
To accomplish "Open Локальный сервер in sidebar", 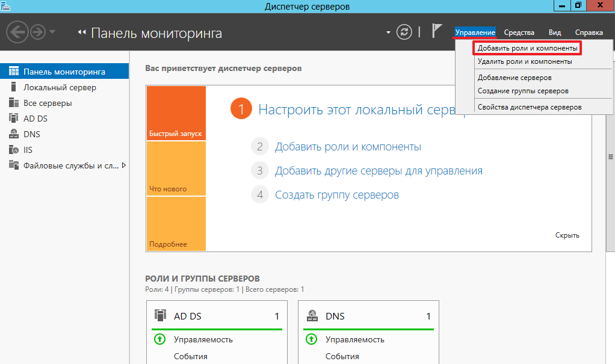I will (60, 87).
